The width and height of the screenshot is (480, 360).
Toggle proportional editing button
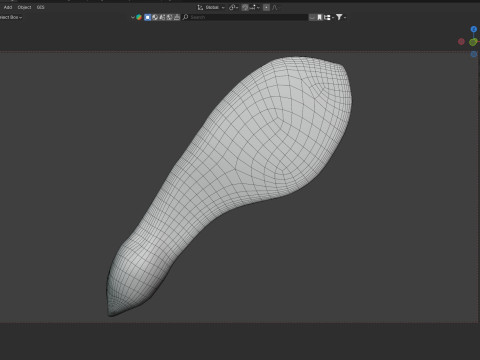coord(266,7)
